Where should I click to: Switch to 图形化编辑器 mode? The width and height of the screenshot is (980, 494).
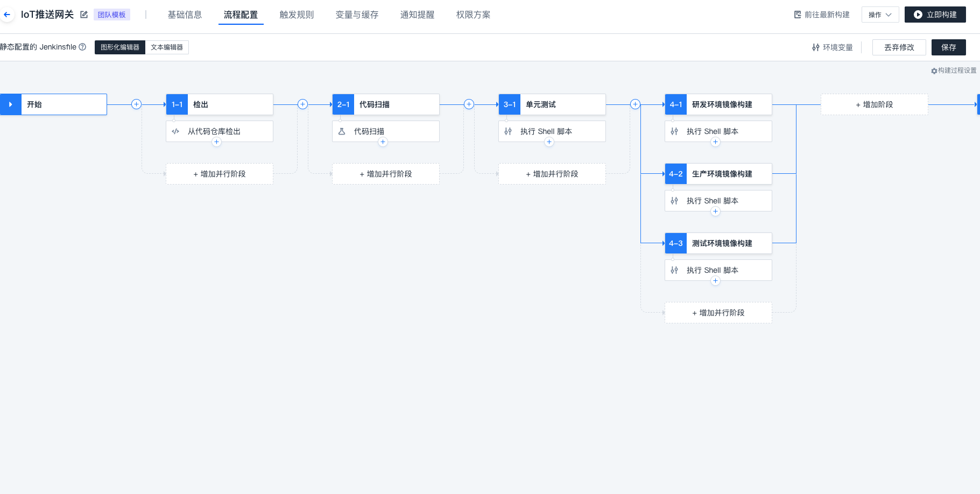click(120, 47)
